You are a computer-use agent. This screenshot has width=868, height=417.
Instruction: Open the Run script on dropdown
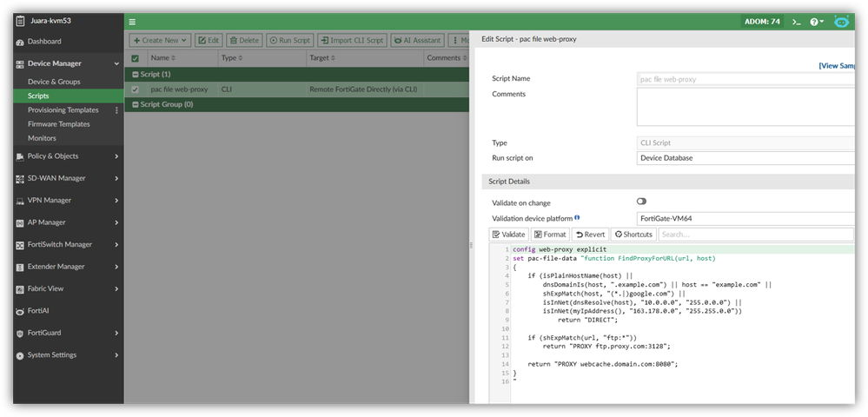tap(745, 158)
